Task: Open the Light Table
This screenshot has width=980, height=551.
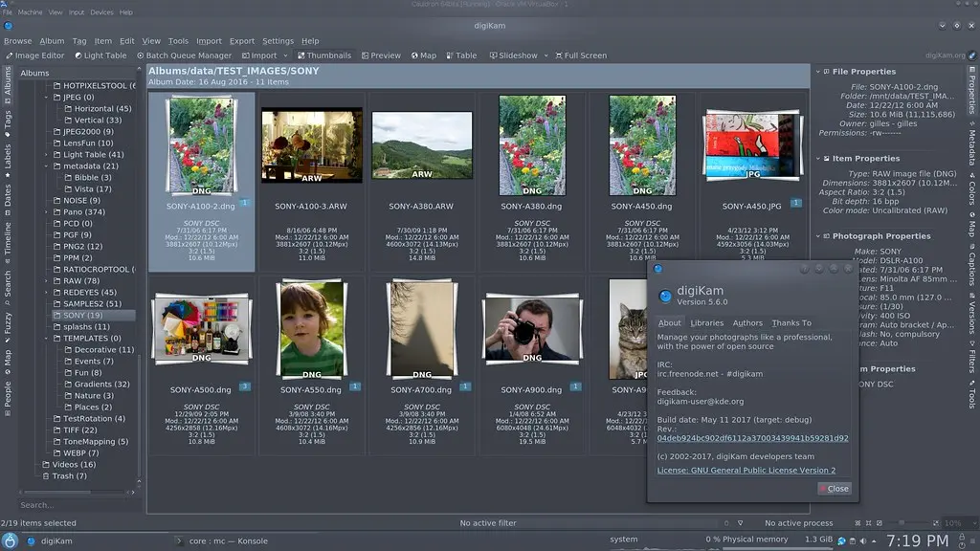Action: point(100,55)
